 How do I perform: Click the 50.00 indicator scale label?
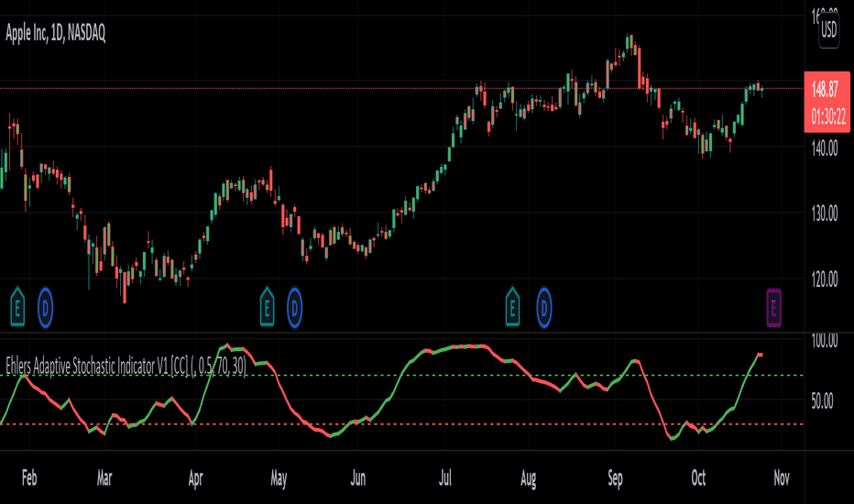coord(822,401)
